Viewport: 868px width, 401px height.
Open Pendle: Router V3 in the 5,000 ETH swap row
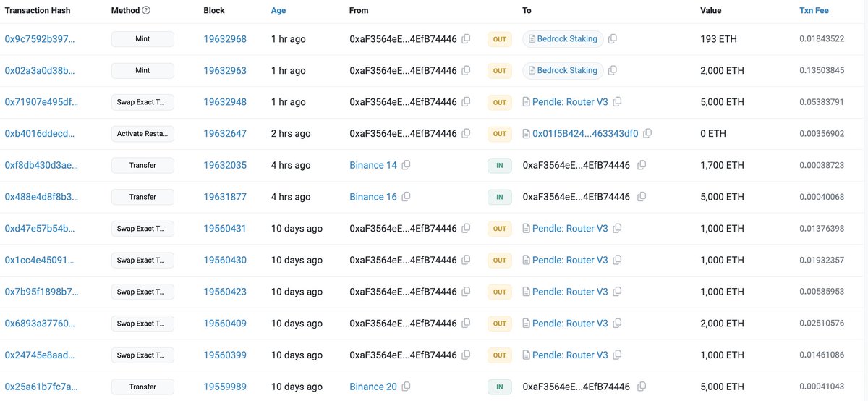pos(570,102)
